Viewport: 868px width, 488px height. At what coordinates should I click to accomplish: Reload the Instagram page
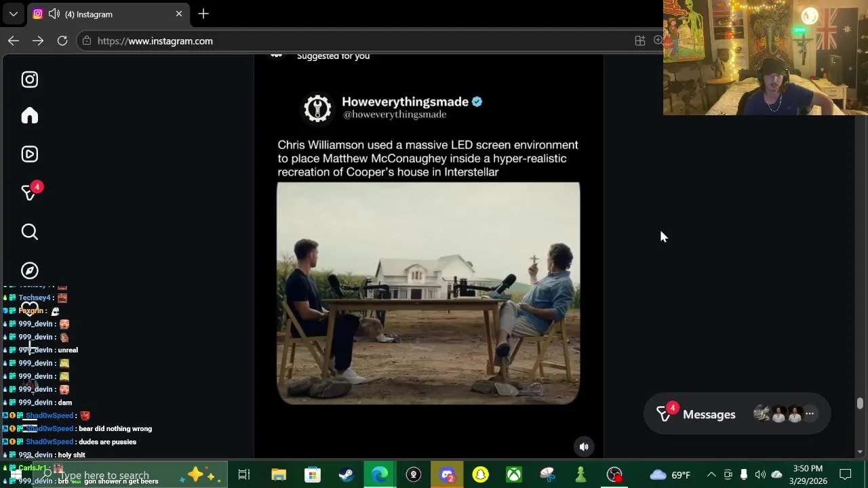62,41
